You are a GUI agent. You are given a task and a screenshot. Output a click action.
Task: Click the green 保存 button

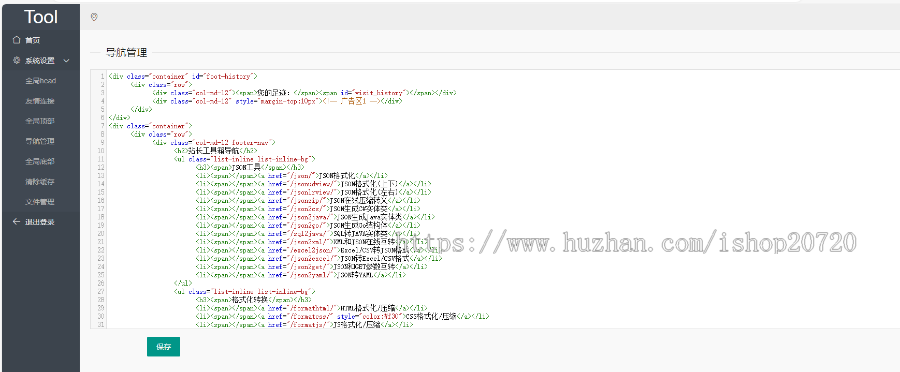tap(163, 347)
